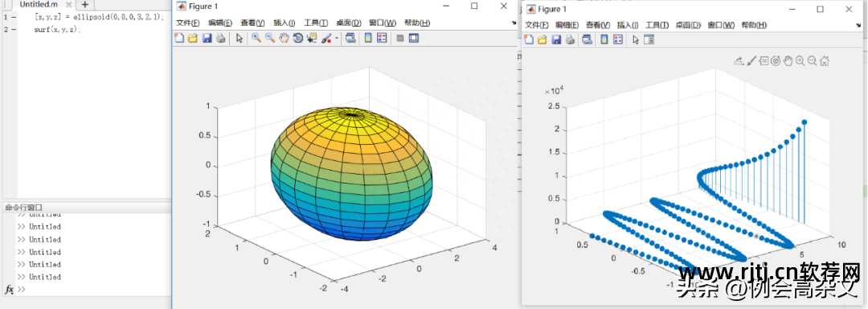The height and width of the screenshot is (309, 868).
Task: Open 查看(V) menu in stem plot window
Action: pos(598,25)
